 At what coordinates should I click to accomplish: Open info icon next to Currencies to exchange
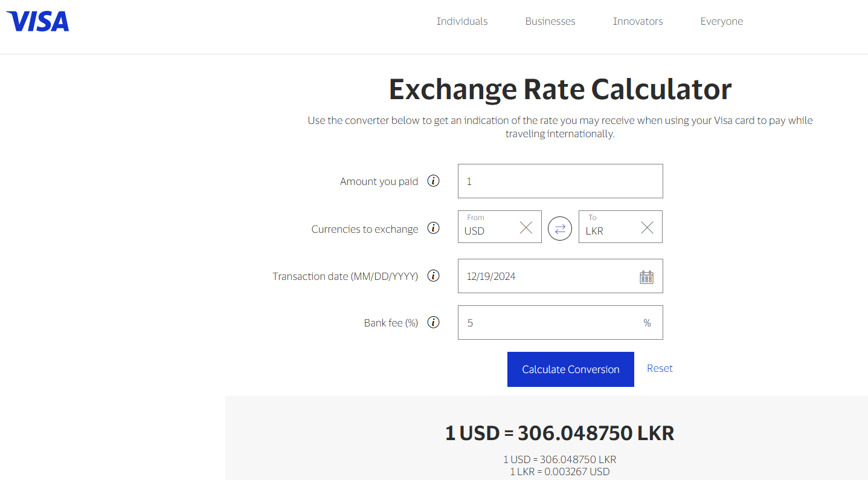point(433,228)
